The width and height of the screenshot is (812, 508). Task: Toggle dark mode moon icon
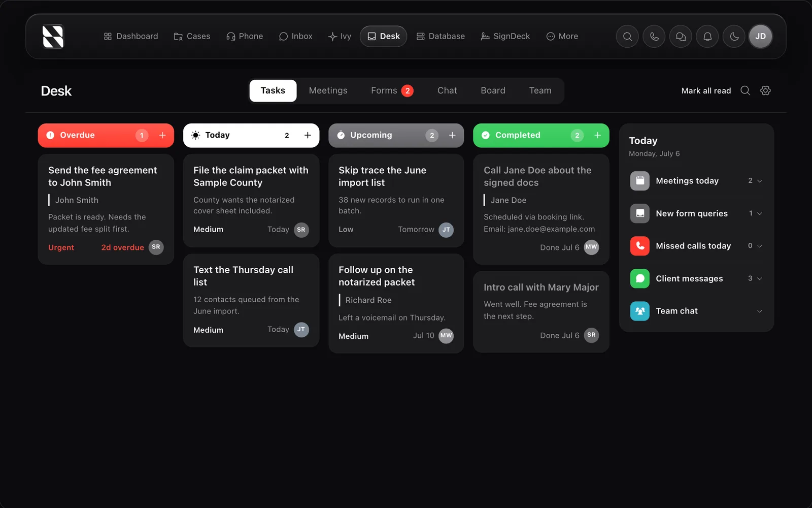pyautogui.click(x=734, y=37)
